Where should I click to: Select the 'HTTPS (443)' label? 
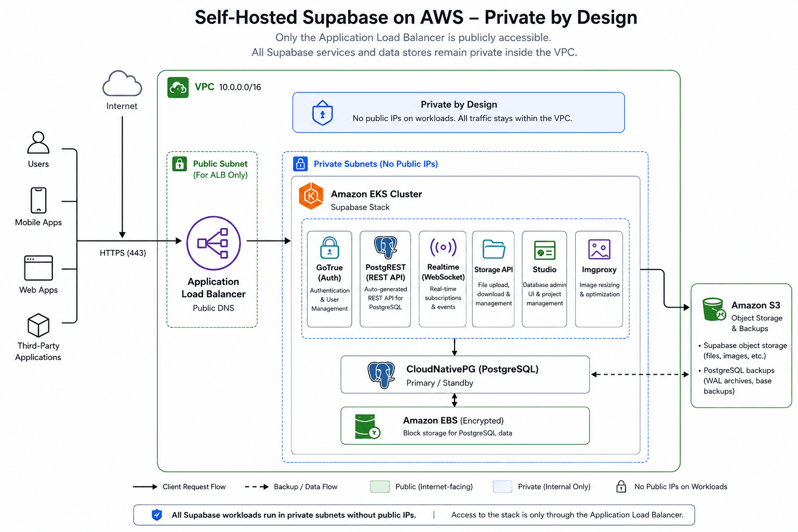[123, 253]
